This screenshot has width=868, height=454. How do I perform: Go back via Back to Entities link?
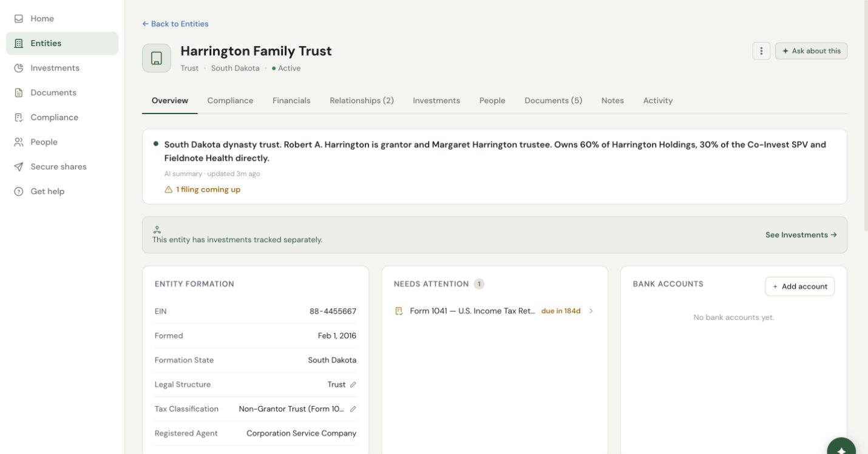(x=175, y=24)
